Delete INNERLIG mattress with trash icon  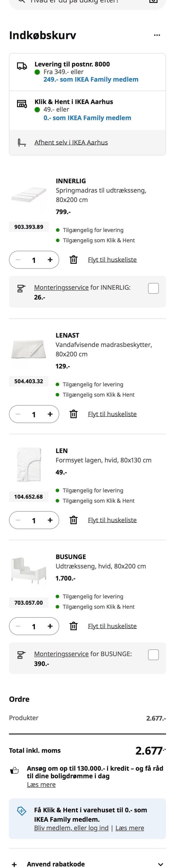73,259
